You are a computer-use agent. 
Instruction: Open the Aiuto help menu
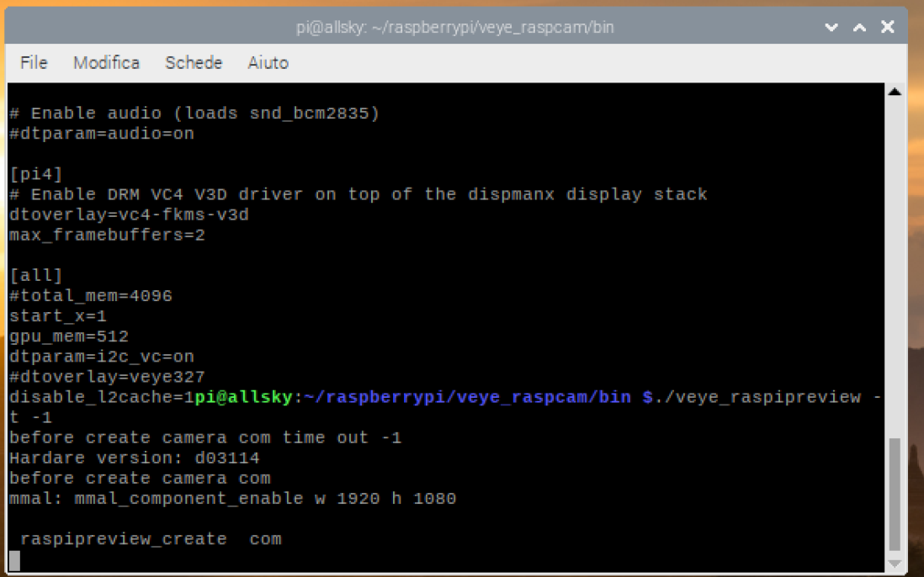(x=268, y=63)
